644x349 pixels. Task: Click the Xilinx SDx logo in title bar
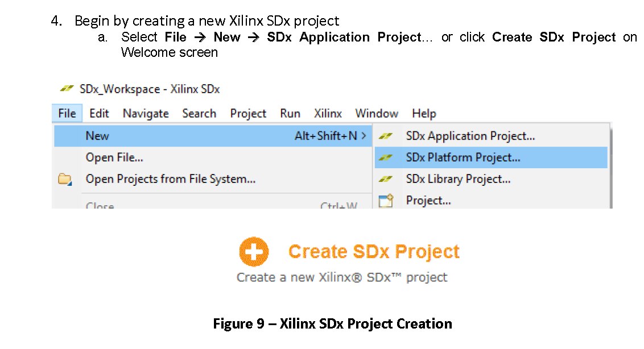(x=67, y=88)
